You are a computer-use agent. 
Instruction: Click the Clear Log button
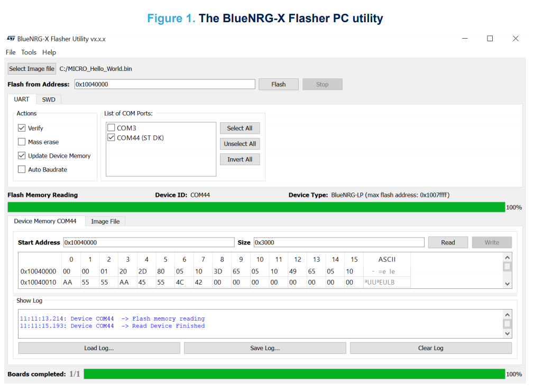coord(431,348)
